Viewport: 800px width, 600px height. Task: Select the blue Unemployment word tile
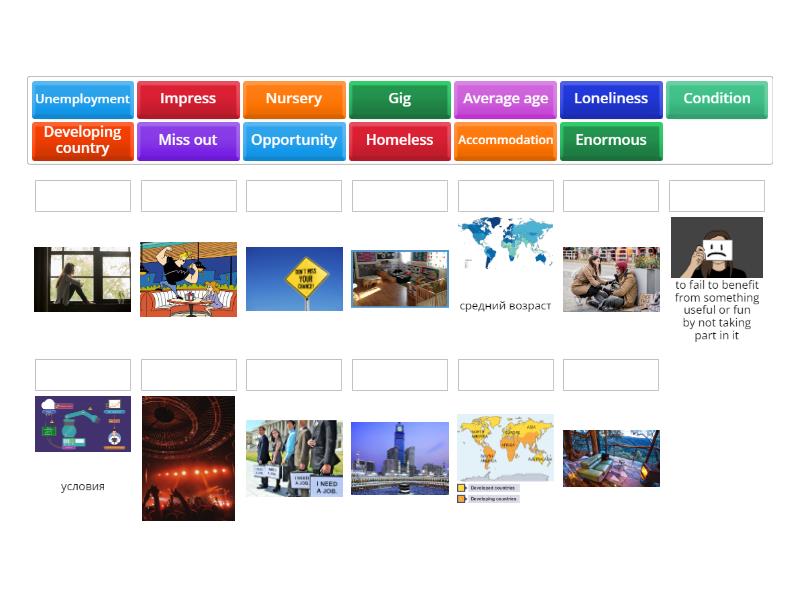83,99
